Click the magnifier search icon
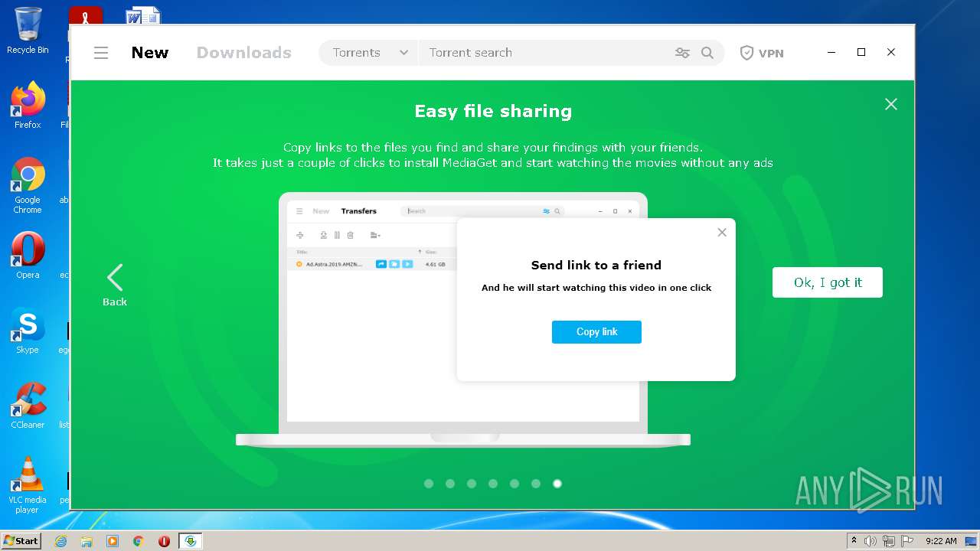This screenshot has width=980, height=551. pos(707,53)
